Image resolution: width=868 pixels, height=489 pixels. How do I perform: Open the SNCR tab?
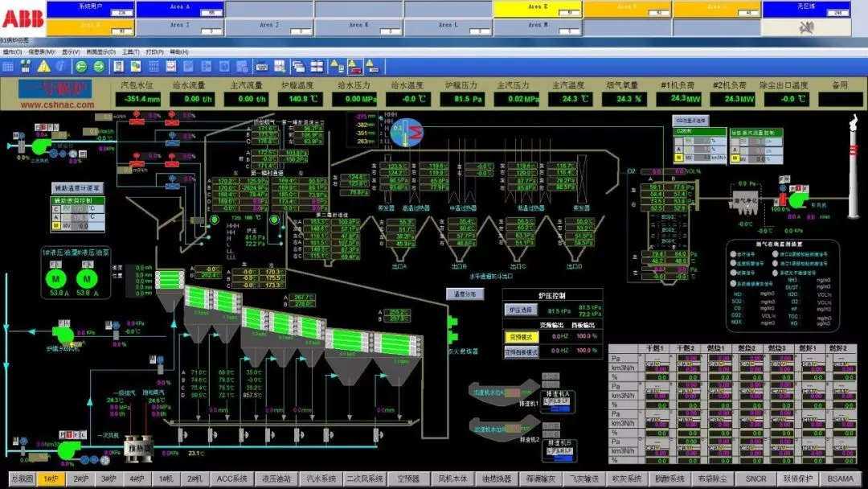[x=755, y=479]
